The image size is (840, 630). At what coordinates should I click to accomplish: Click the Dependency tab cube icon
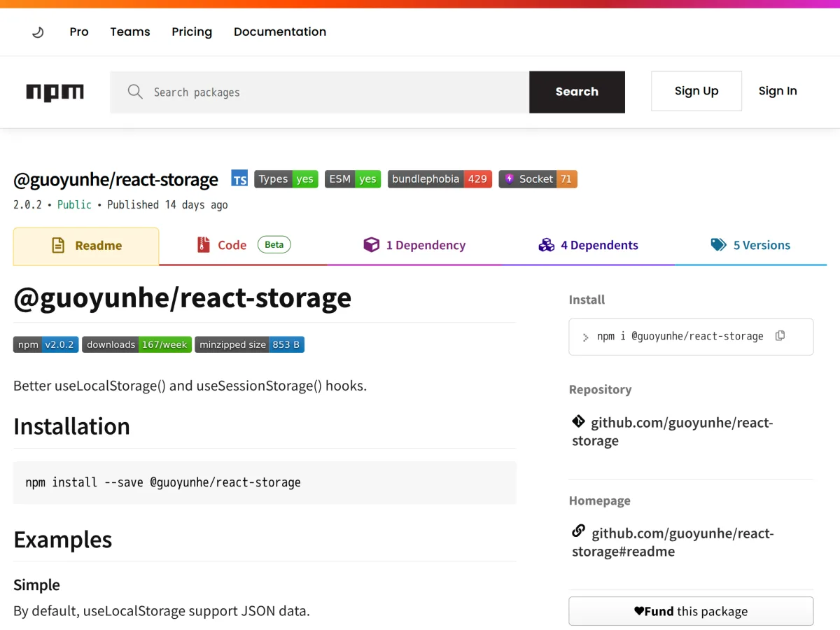point(371,245)
